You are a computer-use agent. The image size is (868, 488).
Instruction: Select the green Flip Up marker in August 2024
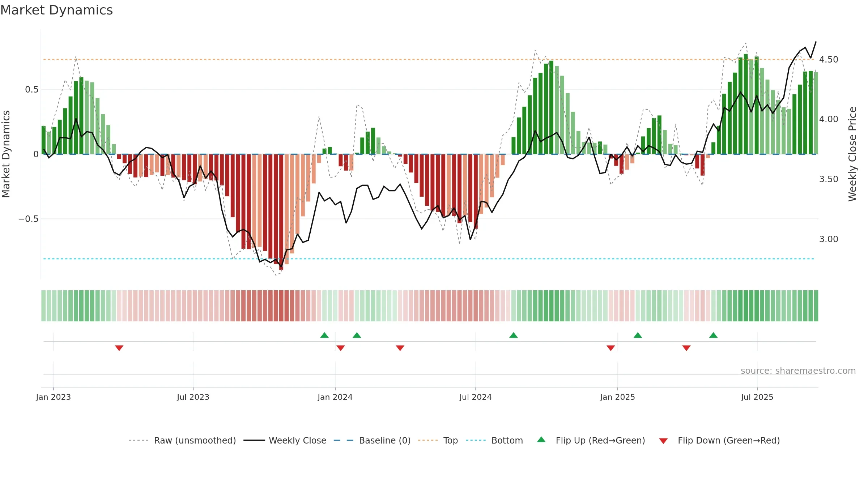click(514, 335)
